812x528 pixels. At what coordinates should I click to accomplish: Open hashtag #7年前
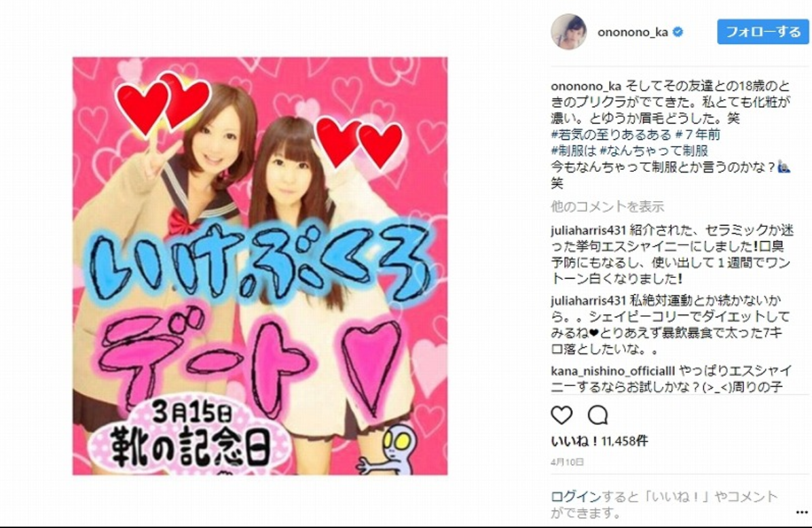tap(697, 135)
